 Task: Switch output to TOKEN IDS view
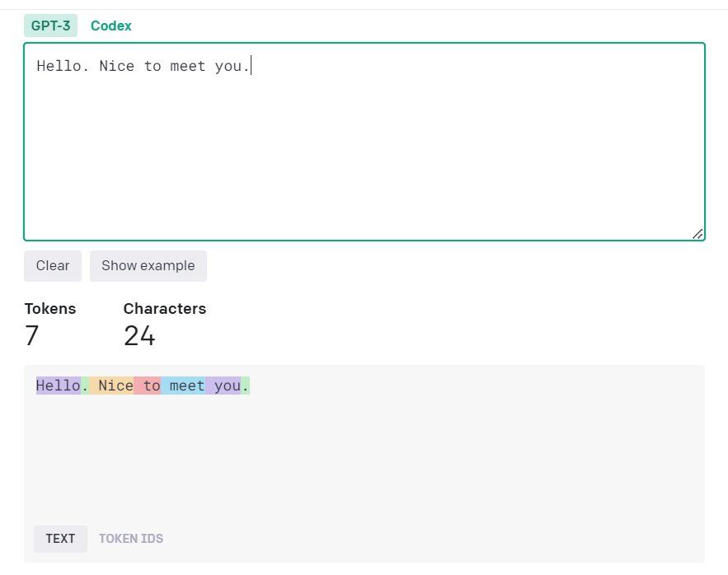[131, 539]
